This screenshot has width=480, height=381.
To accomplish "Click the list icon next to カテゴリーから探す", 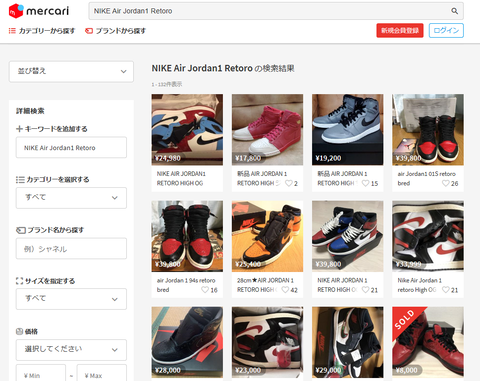I will pyautogui.click(x=12, y=31).
